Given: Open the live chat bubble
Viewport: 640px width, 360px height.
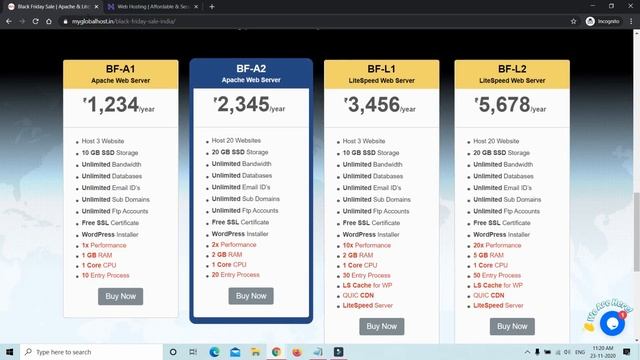Looking at the screenshot, I should tap(612, 323).
